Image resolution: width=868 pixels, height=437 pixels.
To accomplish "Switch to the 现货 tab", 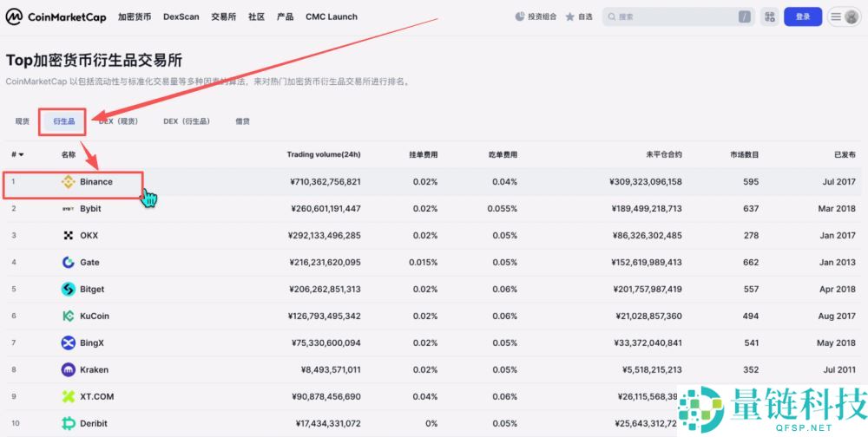I will click(23, 121).
